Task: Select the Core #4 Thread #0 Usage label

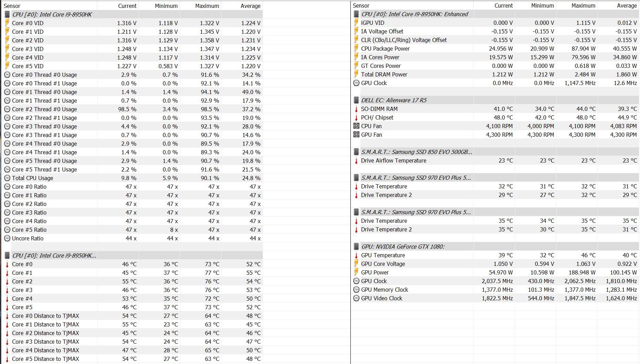Action: 44,144
